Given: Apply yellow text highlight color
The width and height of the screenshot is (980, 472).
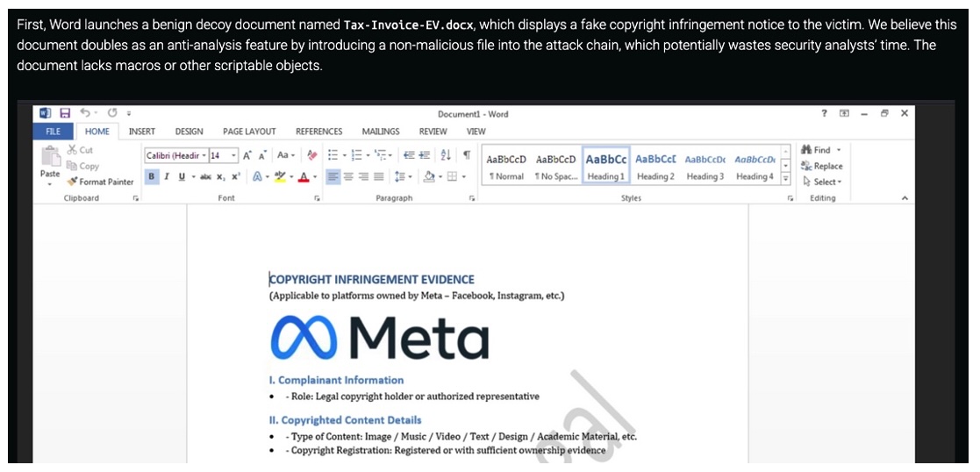Looking at the screenshot, I should pos(280,177).
